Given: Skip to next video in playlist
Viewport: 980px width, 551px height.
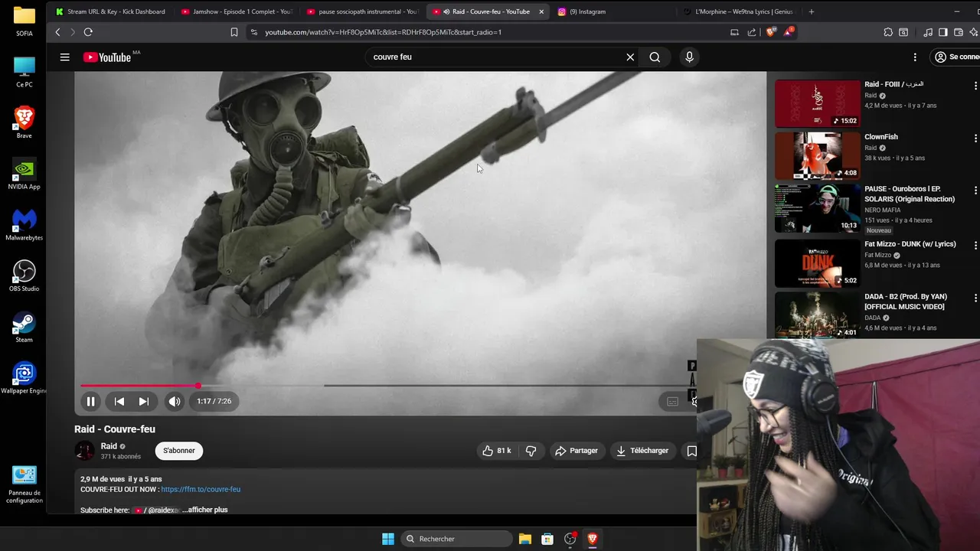Looking at the screenshot, I should (143, 401).
